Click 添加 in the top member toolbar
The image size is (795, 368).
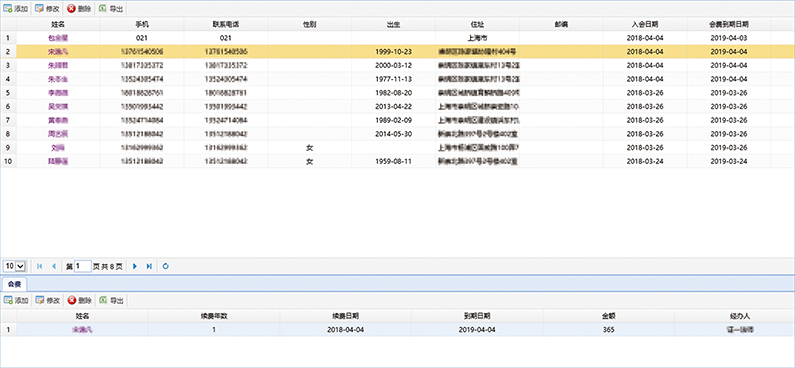pos(16,9)
